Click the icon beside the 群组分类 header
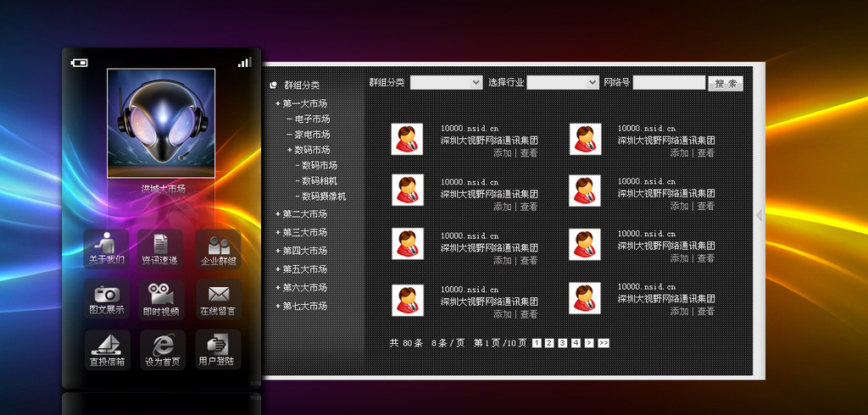The width and height of the screenshot is (868, 415). [273, 86]
